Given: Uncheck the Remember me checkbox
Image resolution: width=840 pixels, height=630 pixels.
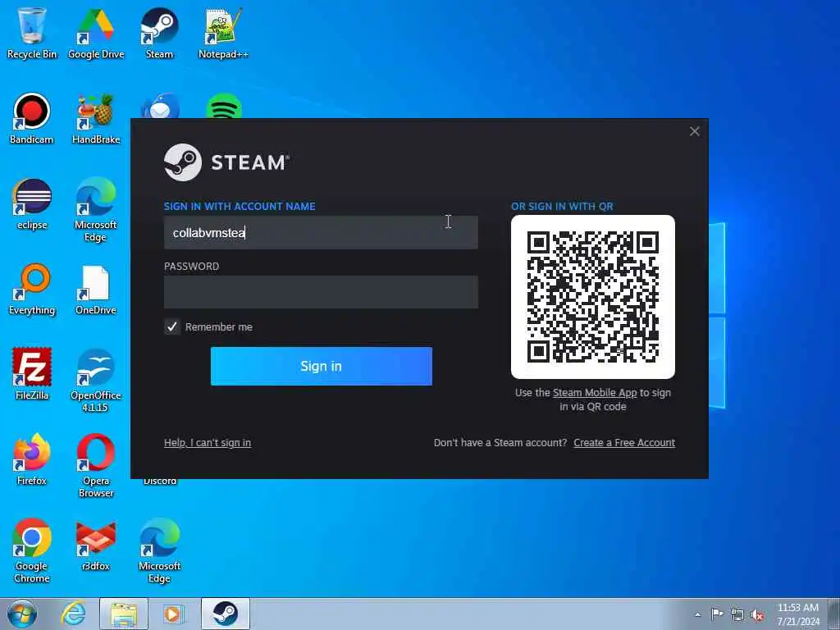Looking at the screenshot, I should click(172, 326).
